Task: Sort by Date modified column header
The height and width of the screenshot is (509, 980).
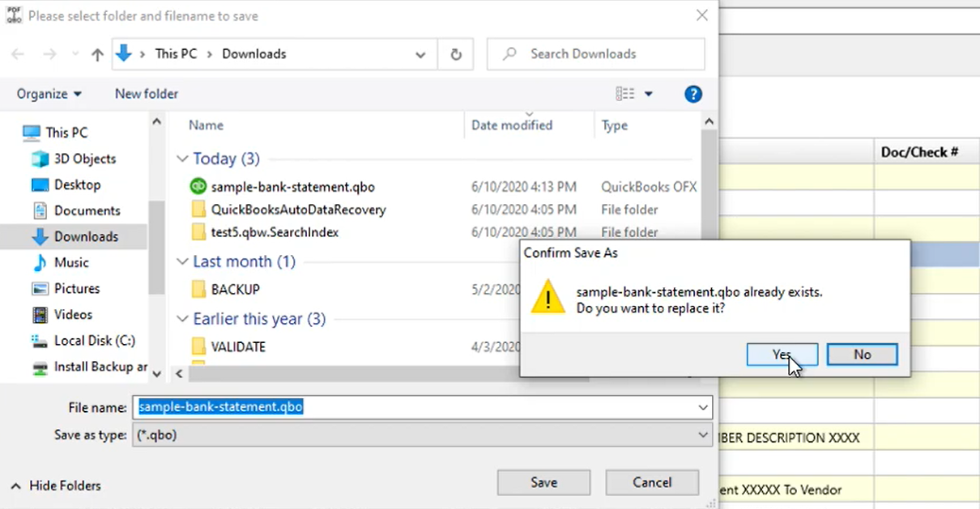Action: (x=512, y=125)
